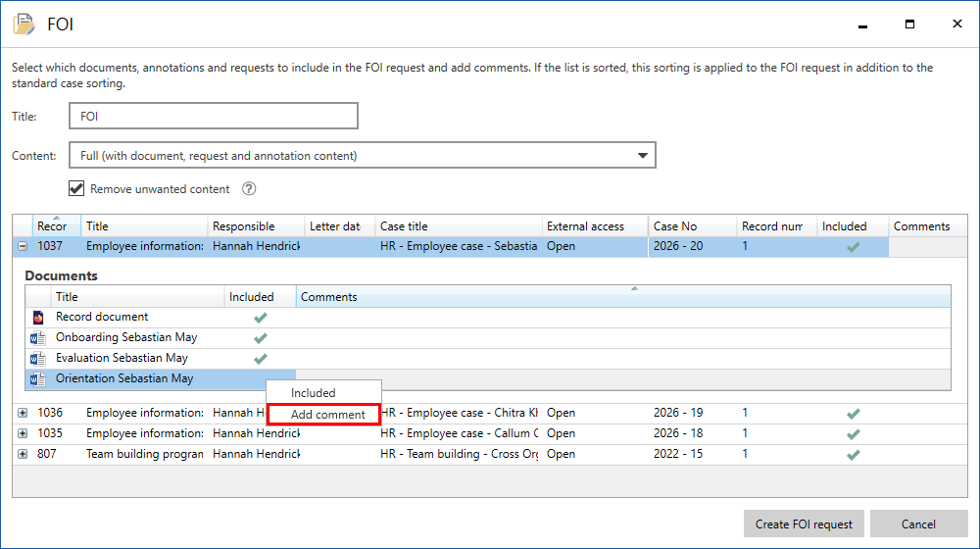Click the PDF icon beside Record document
The height and width of the screenshot is (549, 980).
coord(38,318)
